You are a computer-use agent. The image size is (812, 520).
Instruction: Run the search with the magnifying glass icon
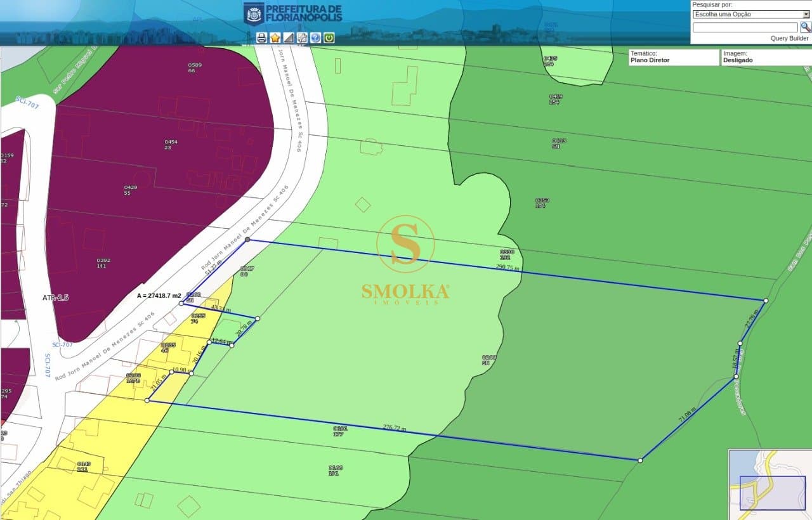click(805, 27)
